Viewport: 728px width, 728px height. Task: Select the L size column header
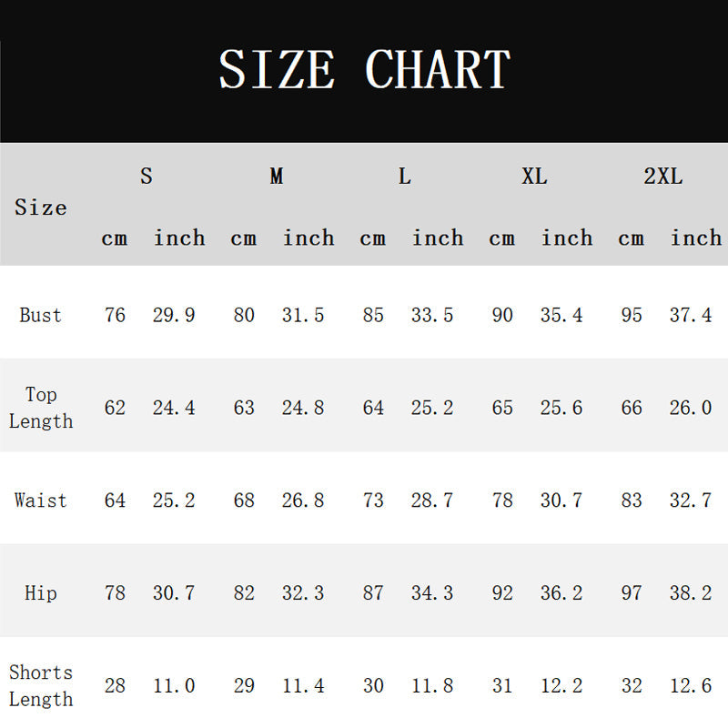pyautogui.click(x=404, y=176)
